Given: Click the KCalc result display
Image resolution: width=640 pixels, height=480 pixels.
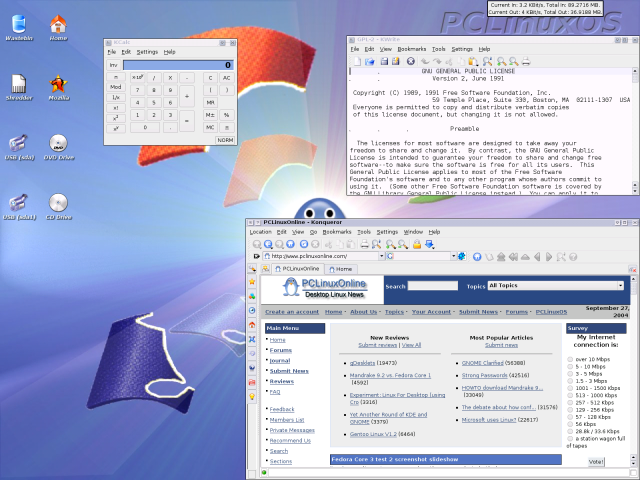Looking at the screenshot, I should pyautogui.click(x=178, y=65).
